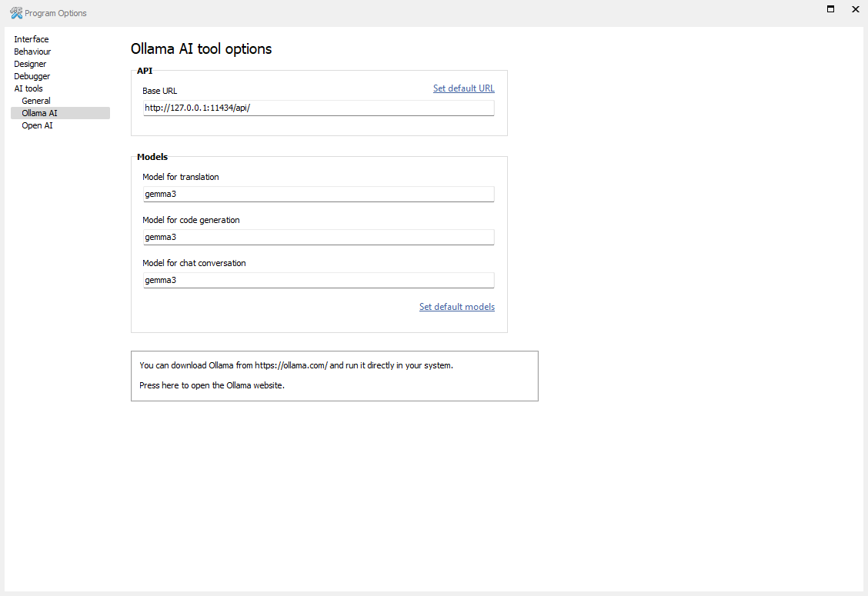
Task: Maximize the Program Options window
Action: click(x=830, y=9)
